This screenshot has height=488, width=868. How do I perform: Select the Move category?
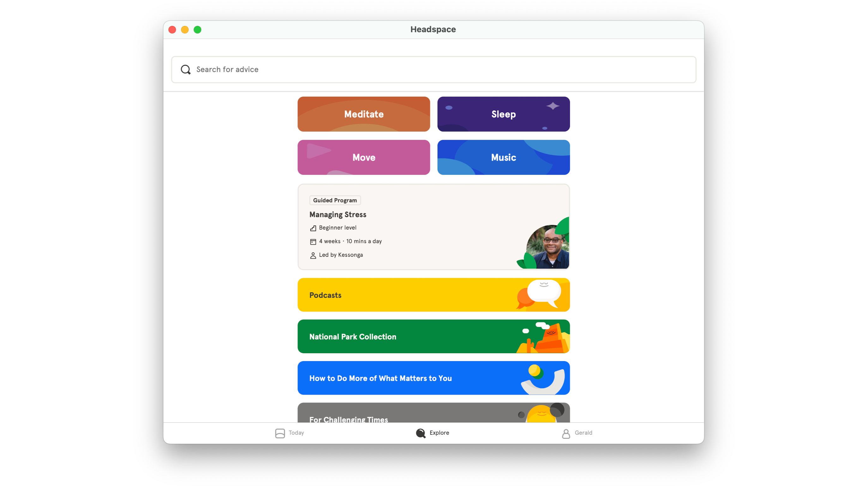click(364, 157)
